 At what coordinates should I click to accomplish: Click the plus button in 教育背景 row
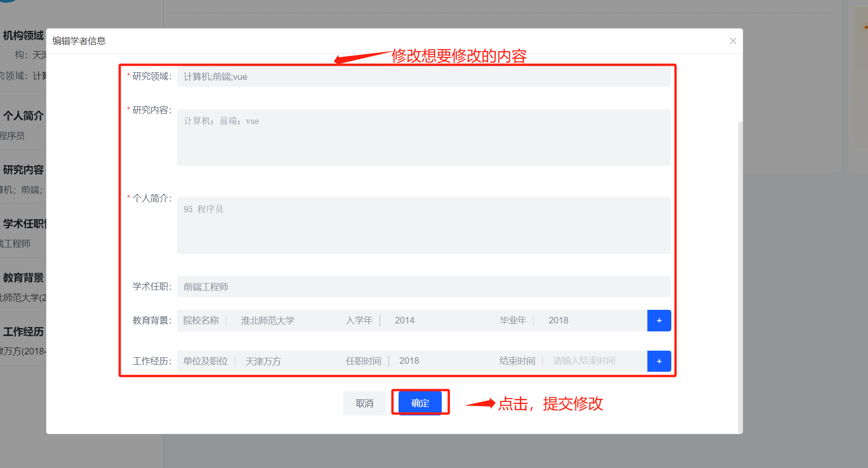659,321
